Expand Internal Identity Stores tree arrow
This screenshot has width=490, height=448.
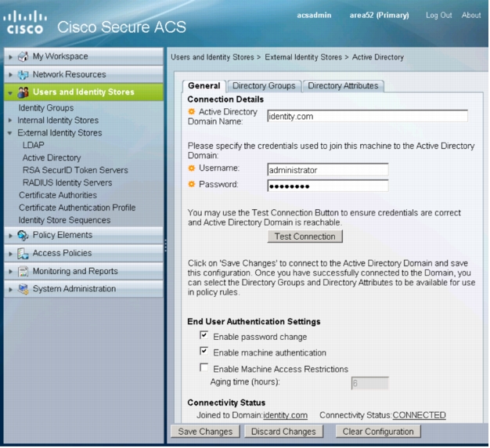(10, 121)
